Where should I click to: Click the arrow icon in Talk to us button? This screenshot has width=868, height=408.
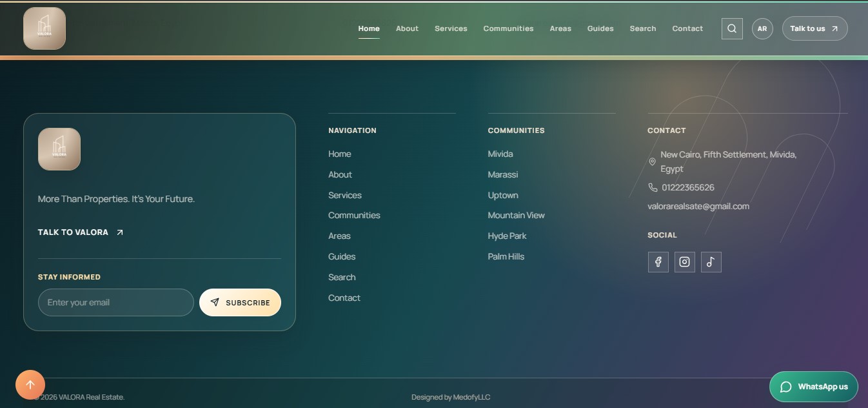pos(835,28)
